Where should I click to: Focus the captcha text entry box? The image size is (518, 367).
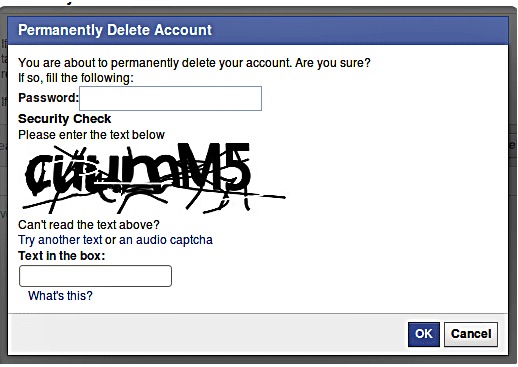95,276
